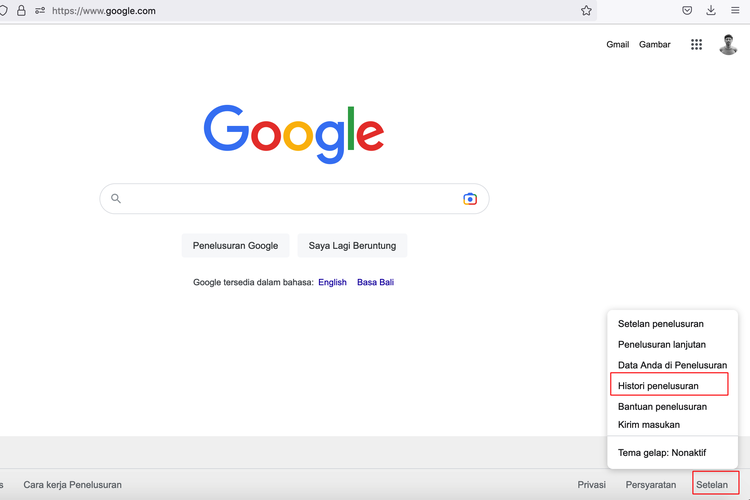Click the site security lock icon

point(21,11)
